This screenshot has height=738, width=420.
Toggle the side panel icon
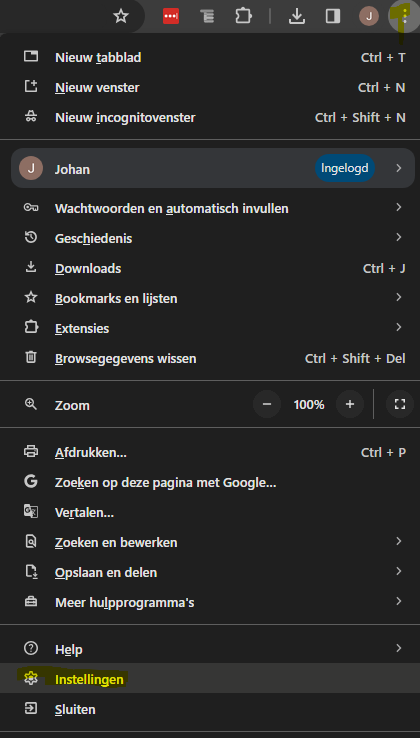[333, 16]
